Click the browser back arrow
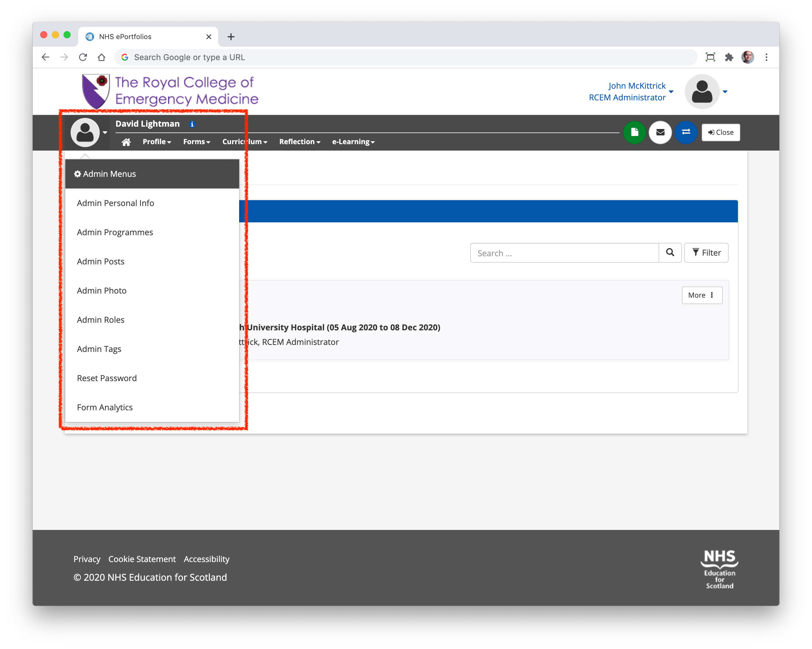The height and width of the screenshot is (649, 812). [x=45, y=57]
